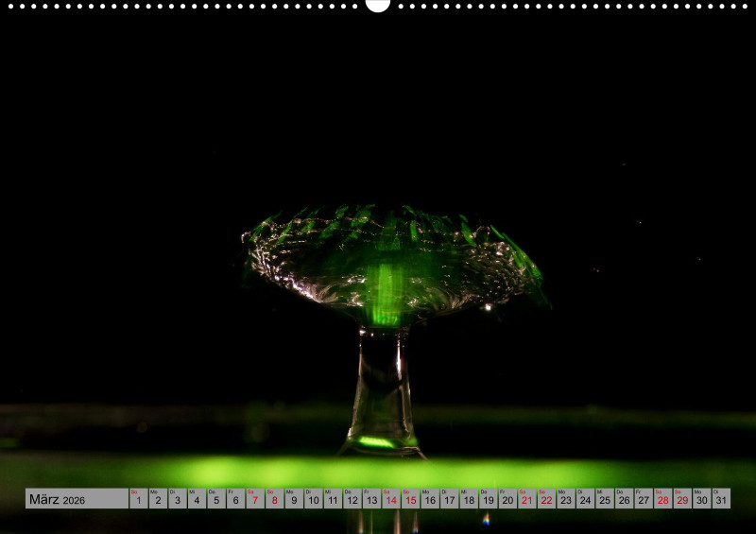Viewport: 756px width, 534px height.
Task: Select Monday 2 in the calendar strip
Action: coord(158,499)
